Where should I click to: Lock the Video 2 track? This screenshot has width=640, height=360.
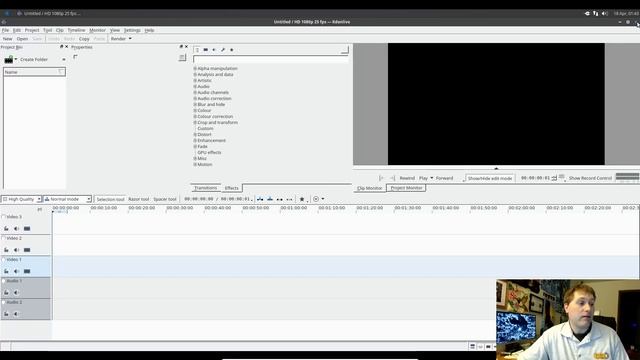[x=7, y=250]
